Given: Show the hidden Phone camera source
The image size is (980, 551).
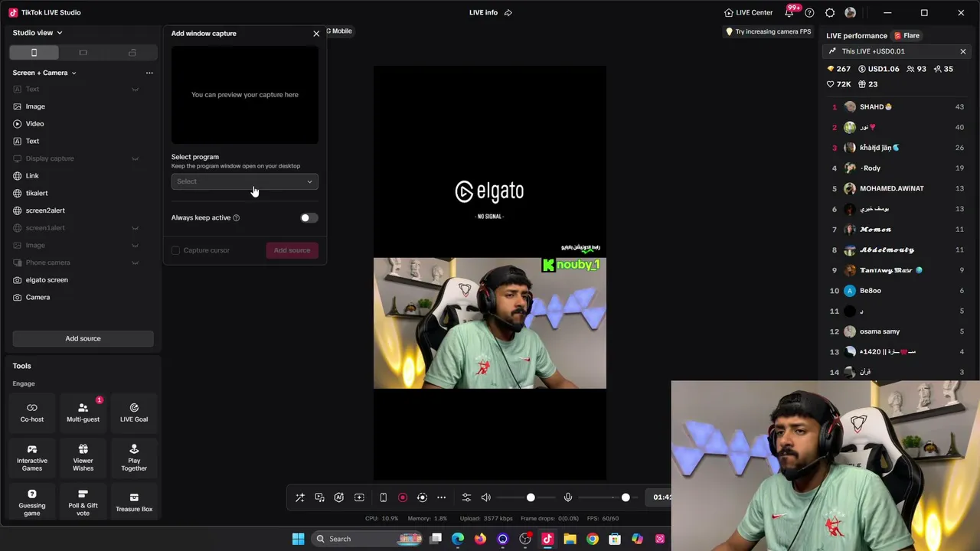Looking at the screenshot, I should [135, 262].
